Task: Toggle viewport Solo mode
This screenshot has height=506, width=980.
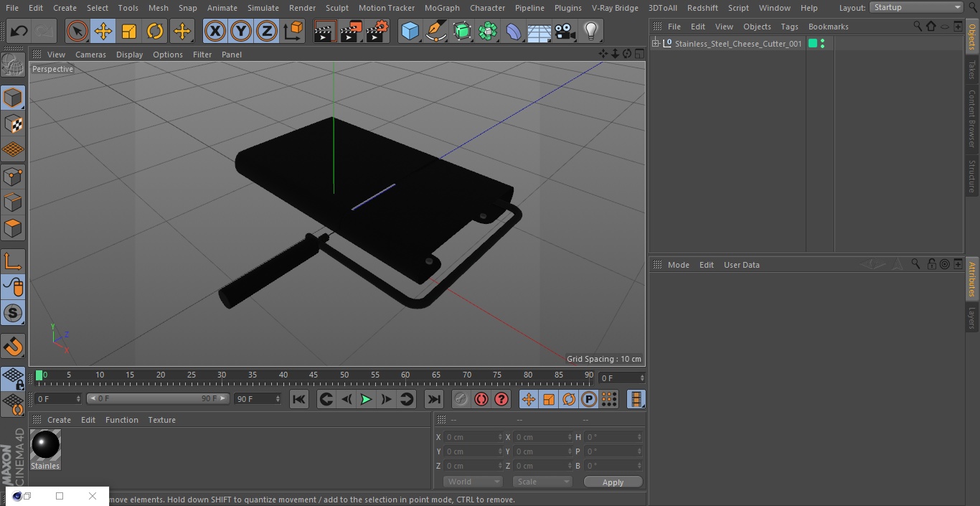Action: click(13, 313)
